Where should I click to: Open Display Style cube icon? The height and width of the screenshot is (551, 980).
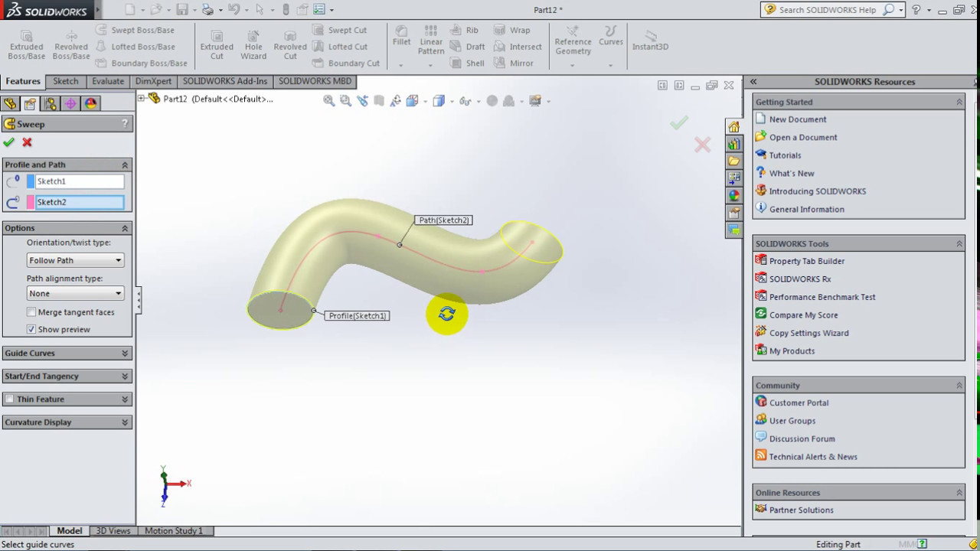point(439,100)
